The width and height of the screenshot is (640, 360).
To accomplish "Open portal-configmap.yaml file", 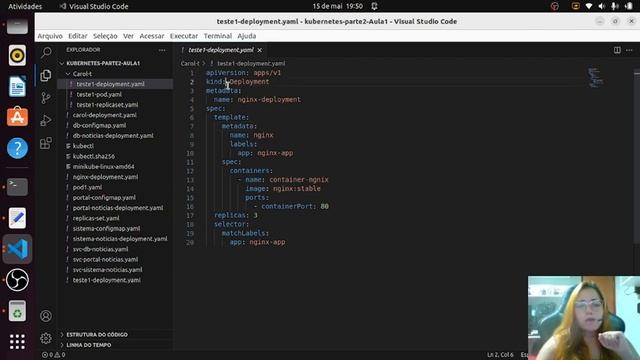I will tap(104, 198).
